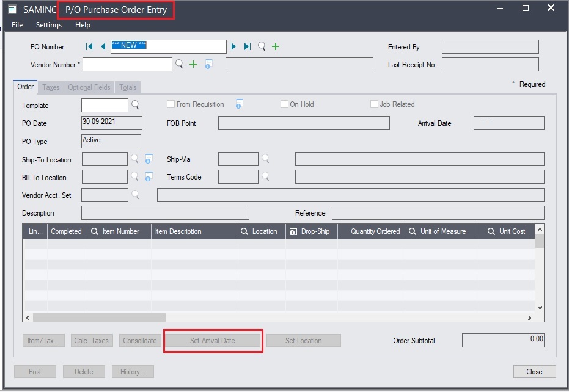
Task: Click the From Requisition zoom icon
Action: pos(239,104)
